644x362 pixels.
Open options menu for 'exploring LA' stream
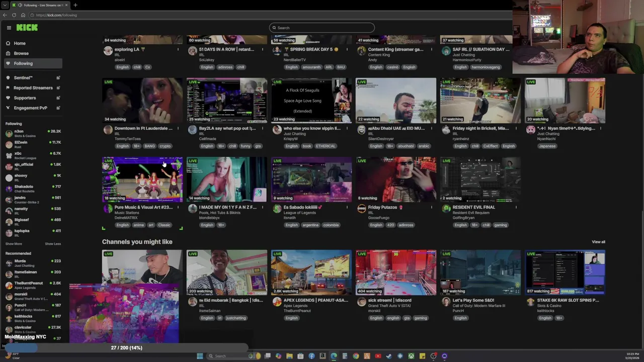[178, 49]
